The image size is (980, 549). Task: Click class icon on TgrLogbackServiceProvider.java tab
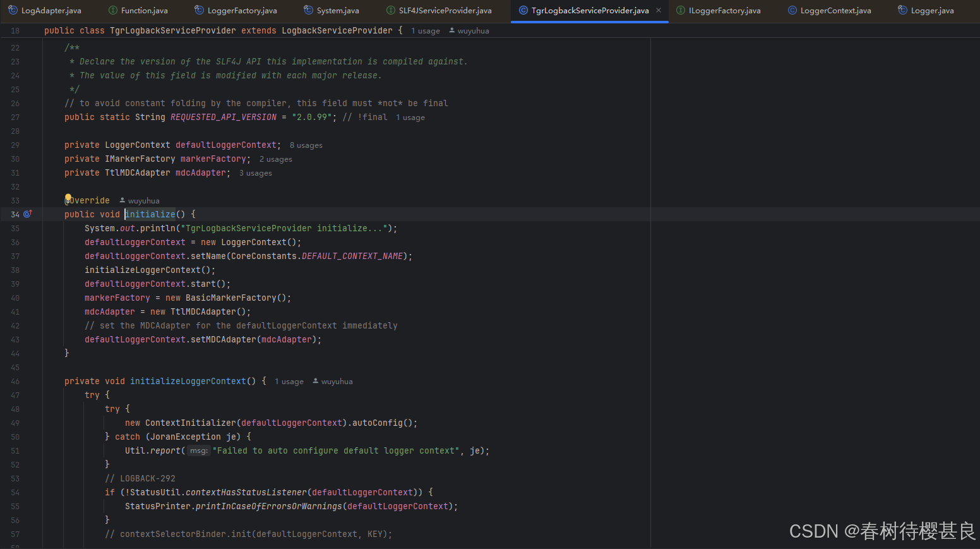523,10
